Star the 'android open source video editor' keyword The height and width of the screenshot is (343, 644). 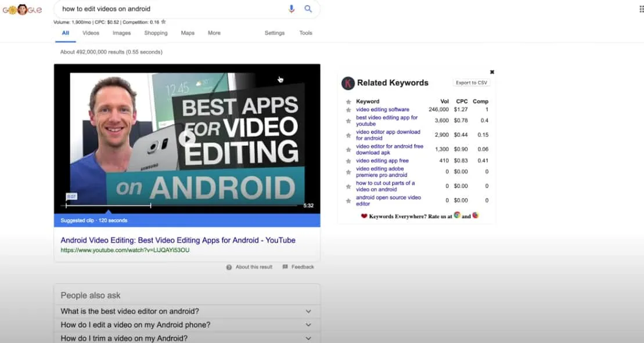pos(348,201)
